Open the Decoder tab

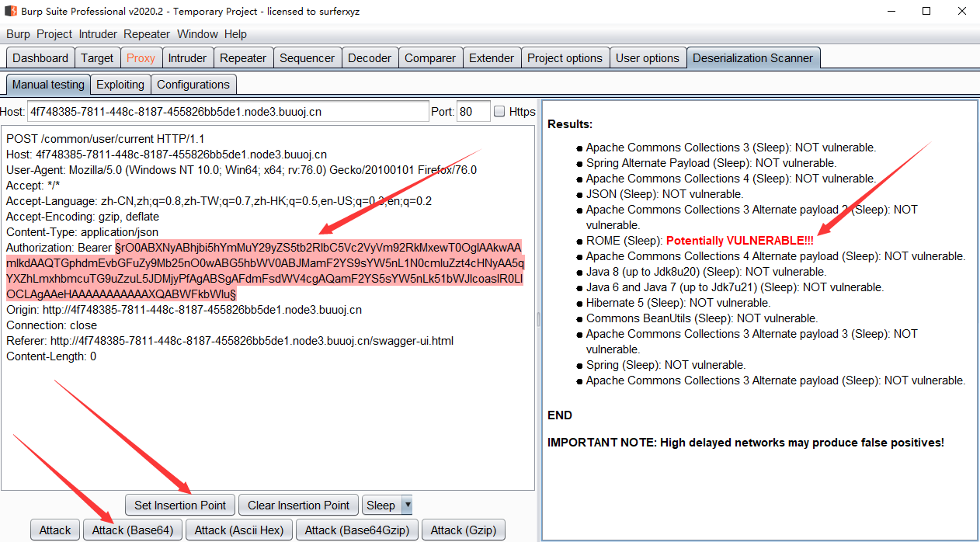point(370,58)
